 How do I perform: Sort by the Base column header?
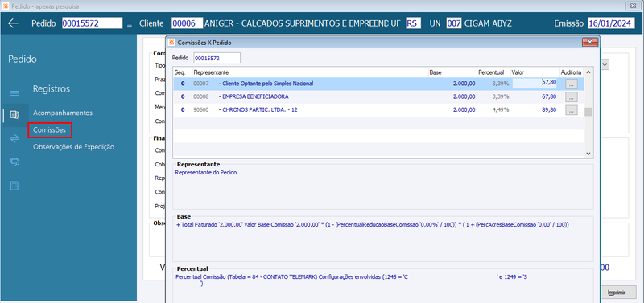pos(452,72)
